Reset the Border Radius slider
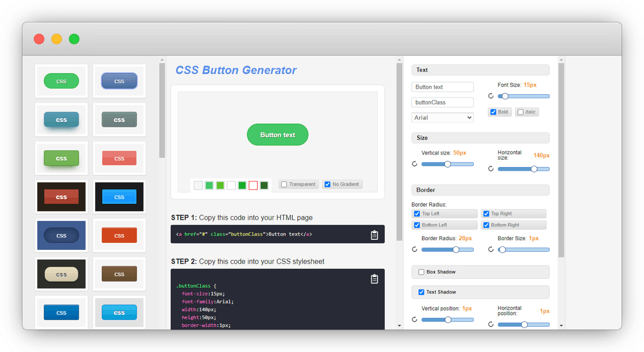This screenshot has width=644, height=352. tap(414, 249)
